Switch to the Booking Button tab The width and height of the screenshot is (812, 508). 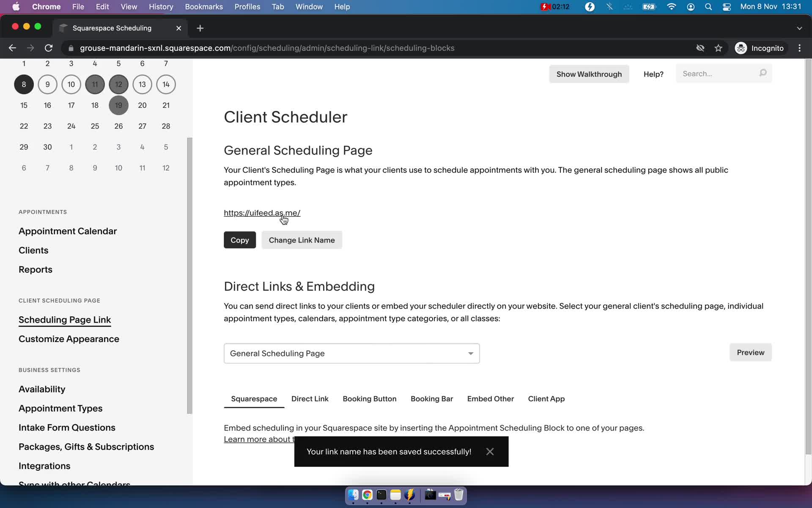[369, 399]
